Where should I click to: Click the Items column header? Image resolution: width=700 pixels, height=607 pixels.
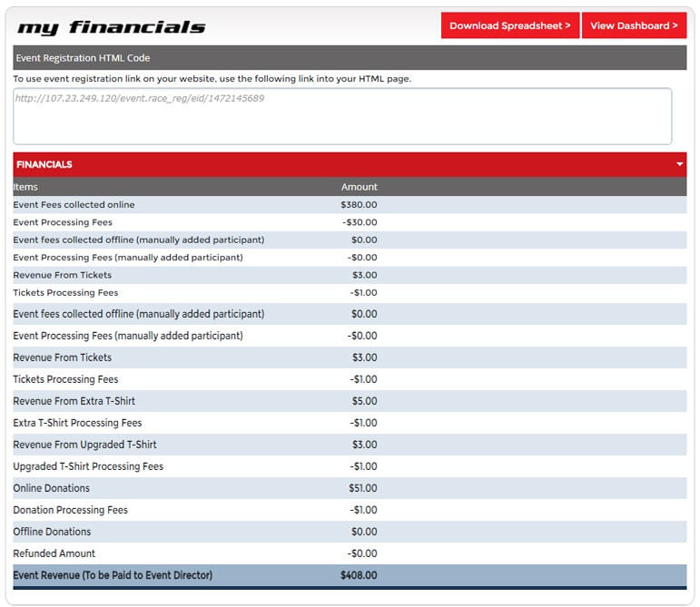25,187
